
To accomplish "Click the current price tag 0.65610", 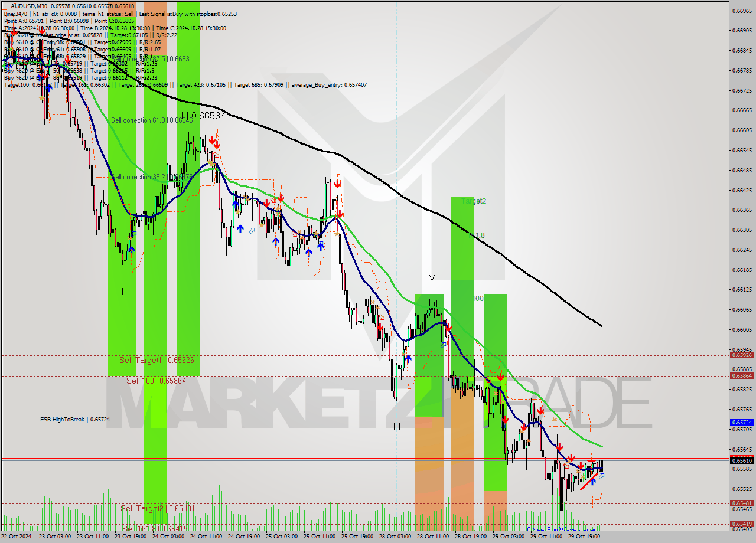I will (x=742, y=460).
